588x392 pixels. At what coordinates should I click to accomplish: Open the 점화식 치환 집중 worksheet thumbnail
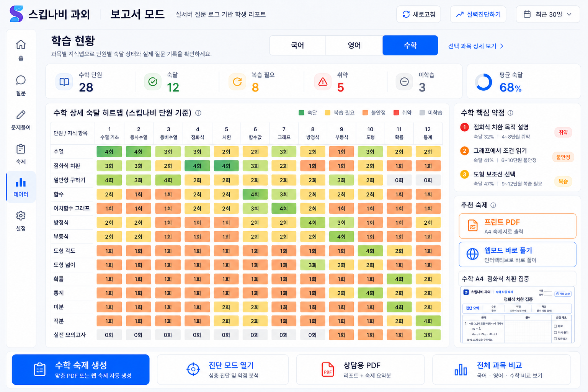(517, 315)
